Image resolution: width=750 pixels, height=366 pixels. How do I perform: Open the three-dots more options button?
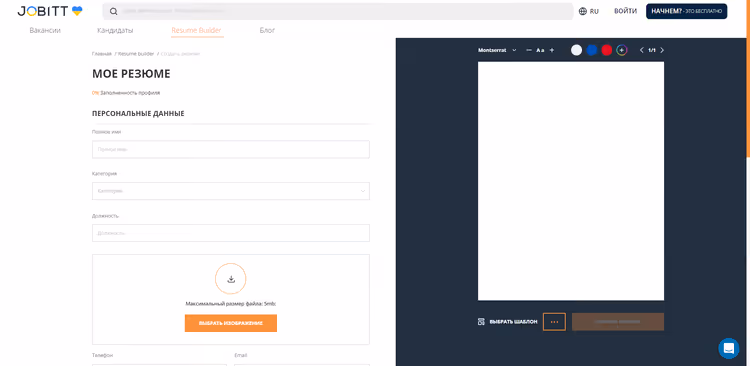554,322
